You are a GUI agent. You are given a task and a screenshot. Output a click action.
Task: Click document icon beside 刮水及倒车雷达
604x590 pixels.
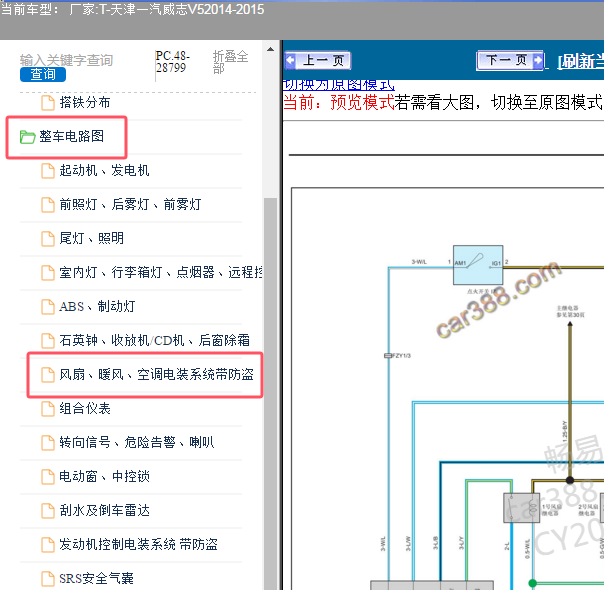pyautogui.click(x=48, y=511)
